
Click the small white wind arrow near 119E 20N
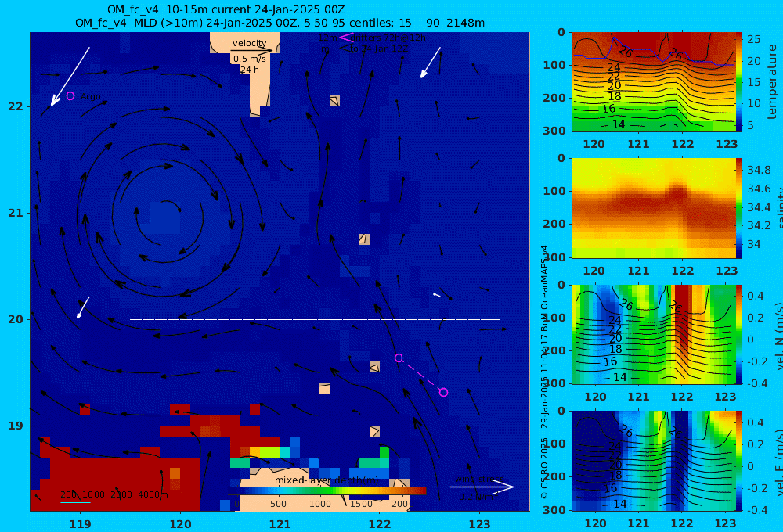point(83,307)
